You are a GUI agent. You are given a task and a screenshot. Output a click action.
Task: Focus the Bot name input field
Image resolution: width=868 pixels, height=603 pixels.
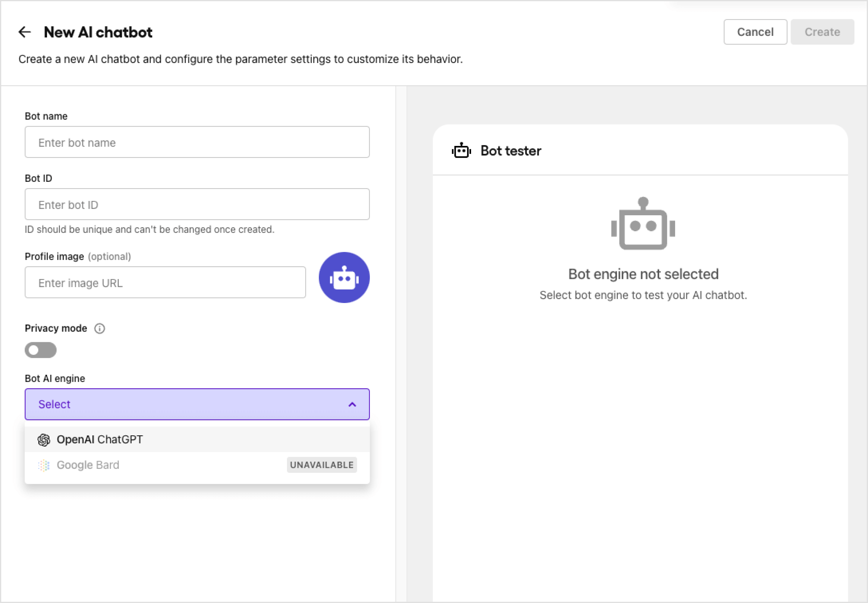[x=197, y=142]
